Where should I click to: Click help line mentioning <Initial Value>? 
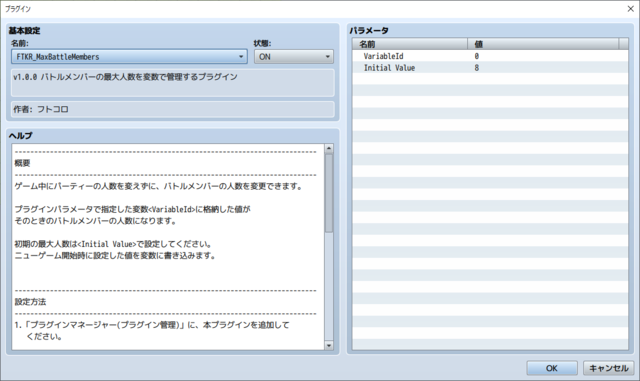pos(113,244)
